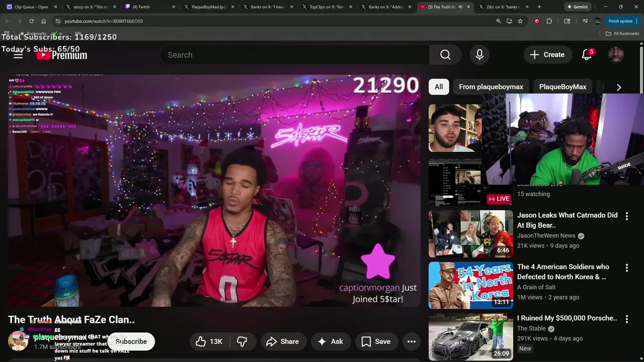Open the Extensions puzzle icon

point(549,21)
